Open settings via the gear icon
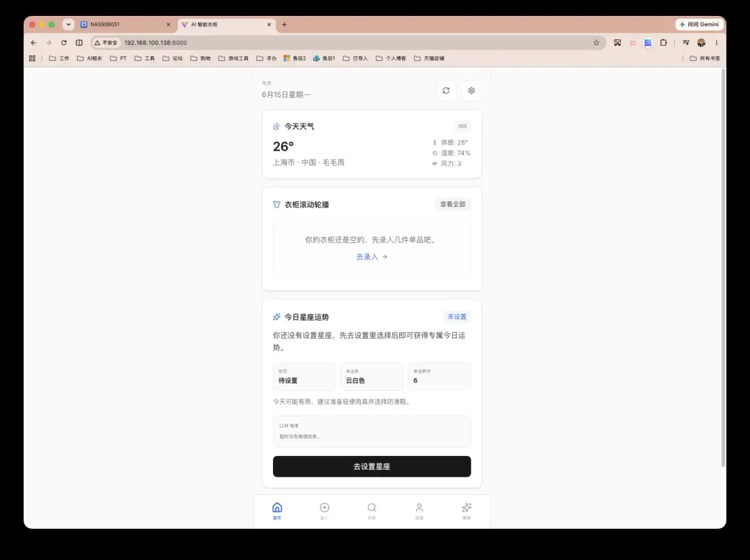 [x=471, y=90]
